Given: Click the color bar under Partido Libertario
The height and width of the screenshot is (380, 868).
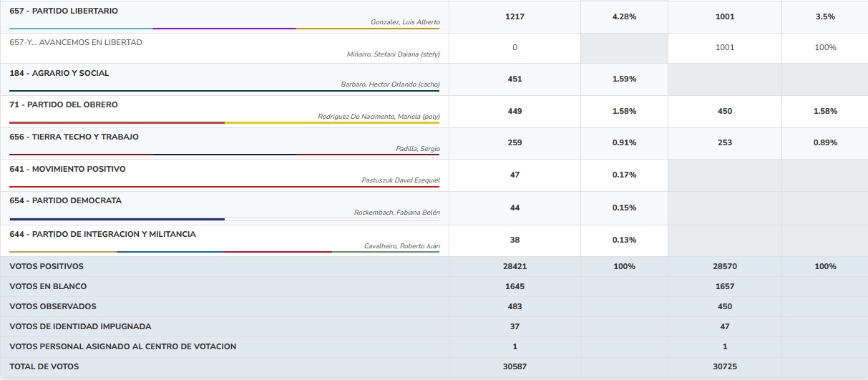Looking at the screenshot, I should 225,29.
